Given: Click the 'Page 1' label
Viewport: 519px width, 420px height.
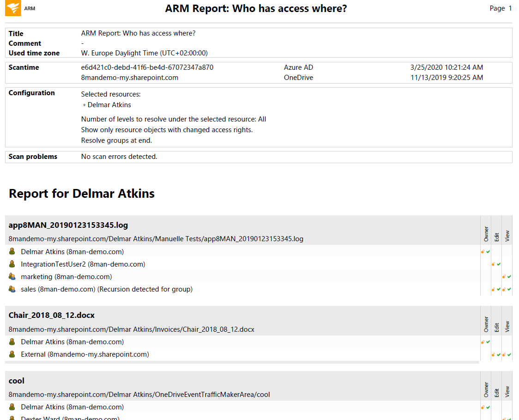Looking at the screenshot, I should [501, 8].
